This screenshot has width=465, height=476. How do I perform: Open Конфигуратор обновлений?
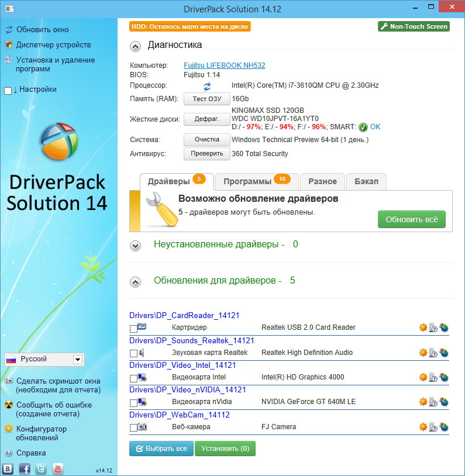[x=41, y=433]
